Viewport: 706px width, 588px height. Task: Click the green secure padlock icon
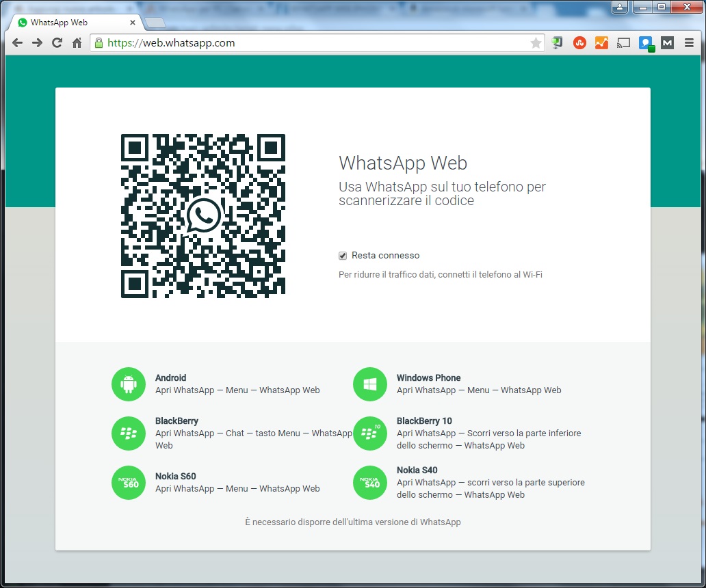coord(99,43)
